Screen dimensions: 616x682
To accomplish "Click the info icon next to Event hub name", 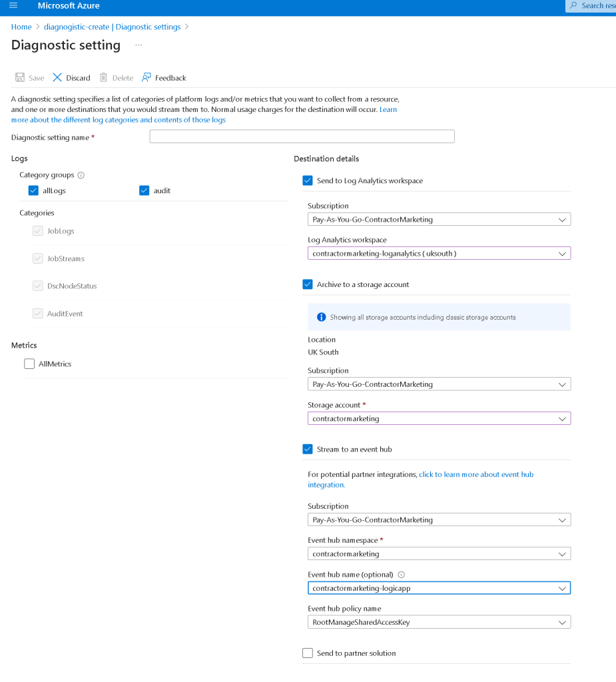I will (x=402, y=575).
